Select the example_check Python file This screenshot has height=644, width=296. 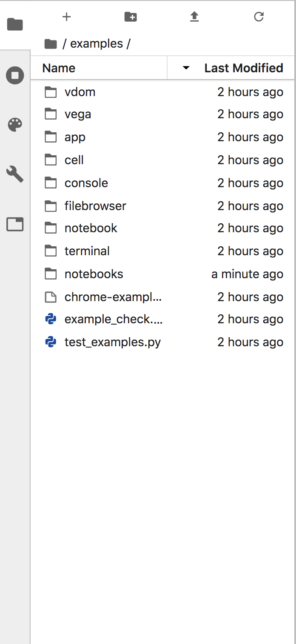[x=112, y=319]
